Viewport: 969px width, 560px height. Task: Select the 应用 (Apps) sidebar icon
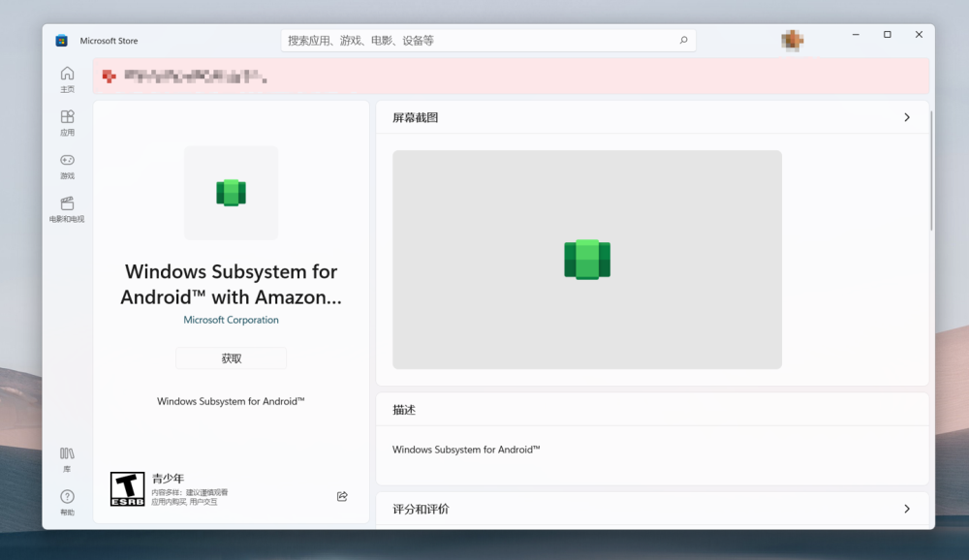pyautogui.click(x=67, y=121)
